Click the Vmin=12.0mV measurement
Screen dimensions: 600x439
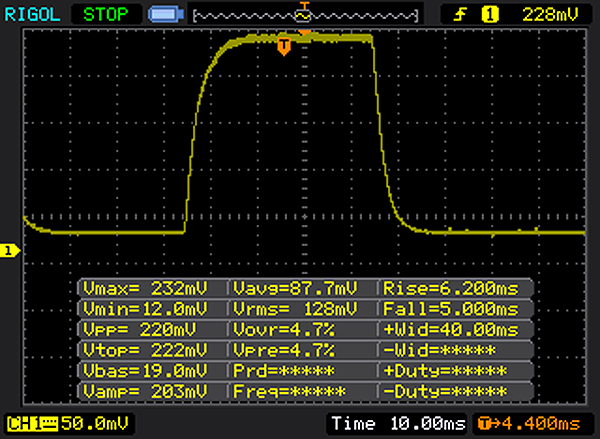(x=145, y=309)
